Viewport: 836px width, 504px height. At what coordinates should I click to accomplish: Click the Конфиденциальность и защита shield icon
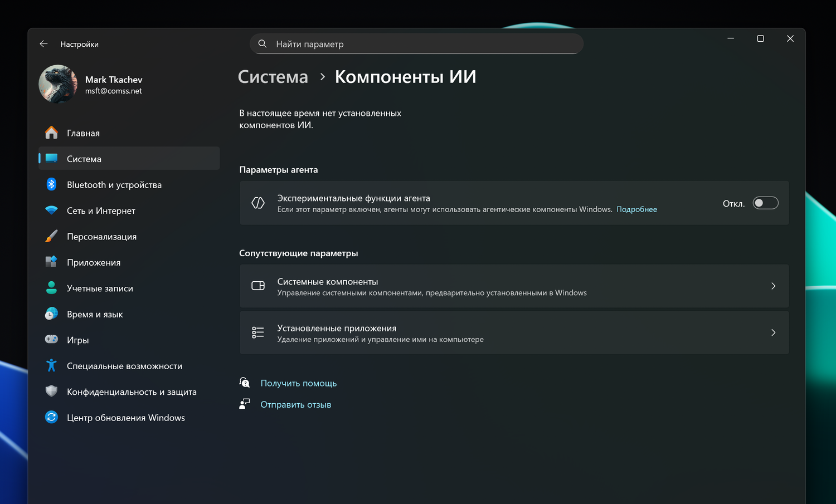(x=51, y=392)
